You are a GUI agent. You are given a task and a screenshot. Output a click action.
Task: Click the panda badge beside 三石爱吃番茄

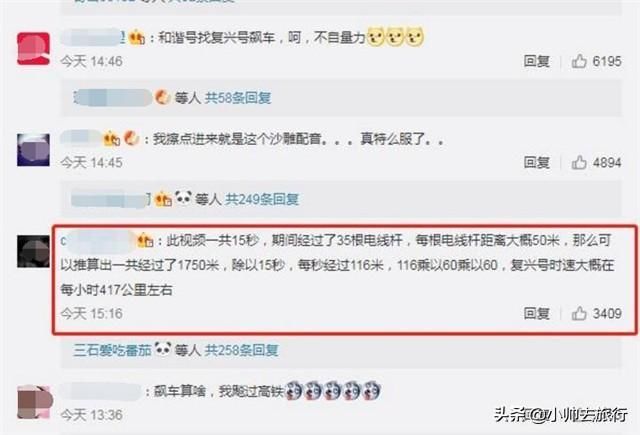point(163,349)
